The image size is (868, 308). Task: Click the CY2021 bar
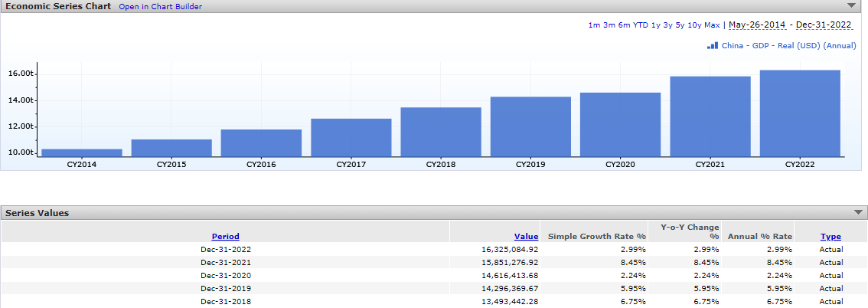(710, 116)
